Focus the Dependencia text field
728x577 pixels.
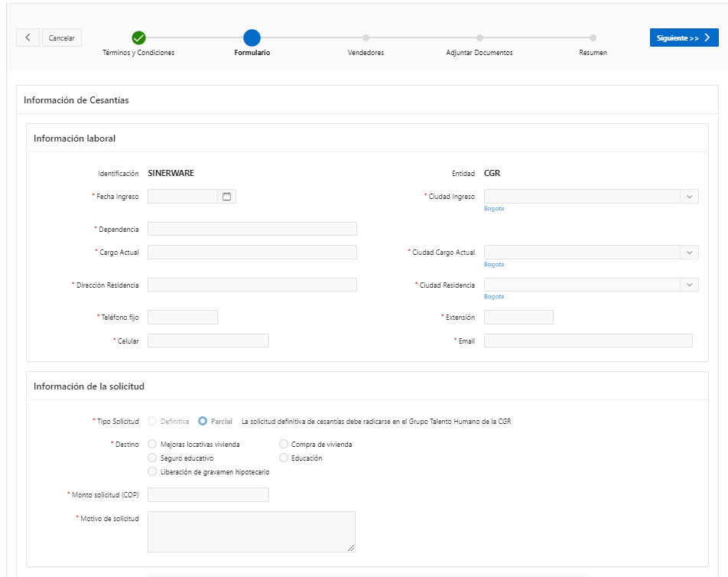[252, 229]
